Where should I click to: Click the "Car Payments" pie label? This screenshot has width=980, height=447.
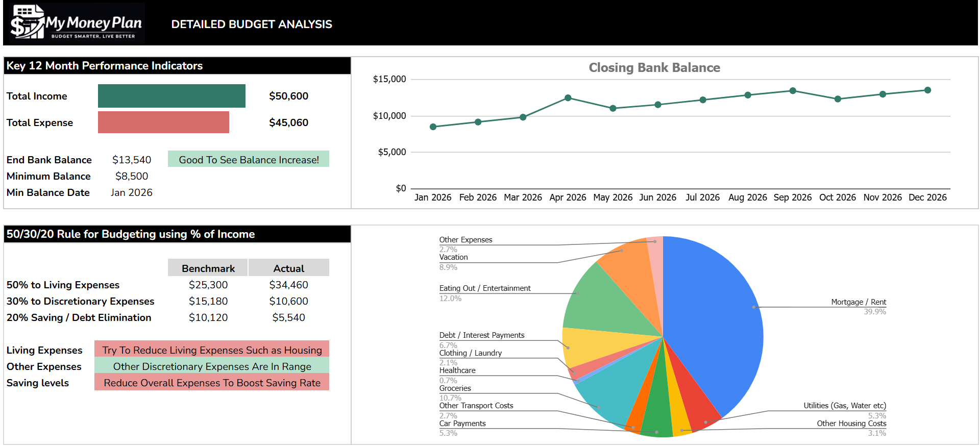(x=462, y=424)
